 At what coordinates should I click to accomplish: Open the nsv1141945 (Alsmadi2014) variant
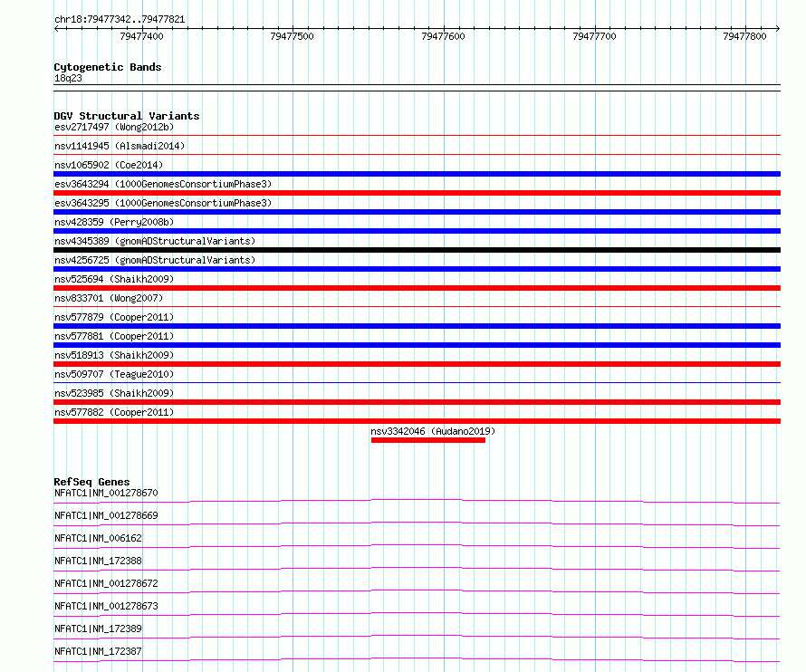(x=120, y=146)
